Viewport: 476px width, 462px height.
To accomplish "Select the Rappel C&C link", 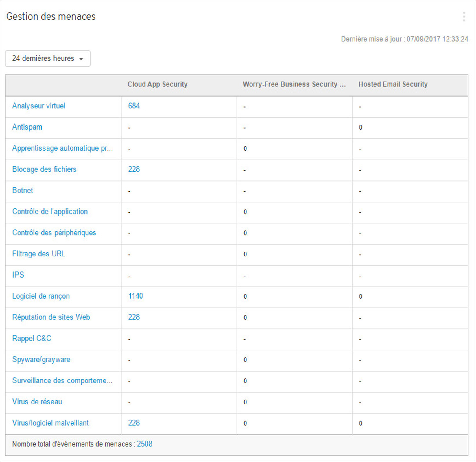I will [x=32, y=338].
